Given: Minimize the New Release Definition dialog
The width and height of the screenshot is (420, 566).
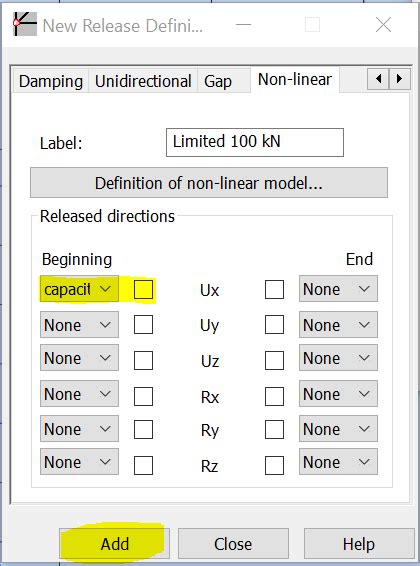Looking at the screenshot, I should [243, 25].
